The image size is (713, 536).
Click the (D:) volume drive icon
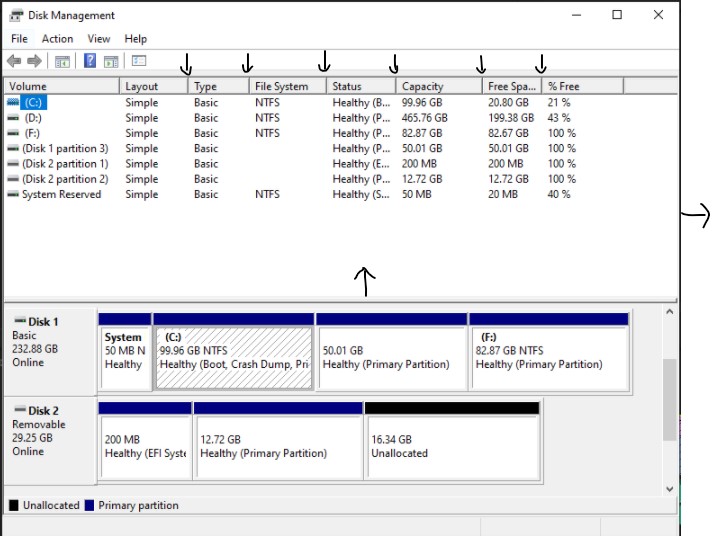tap(13, 118)
